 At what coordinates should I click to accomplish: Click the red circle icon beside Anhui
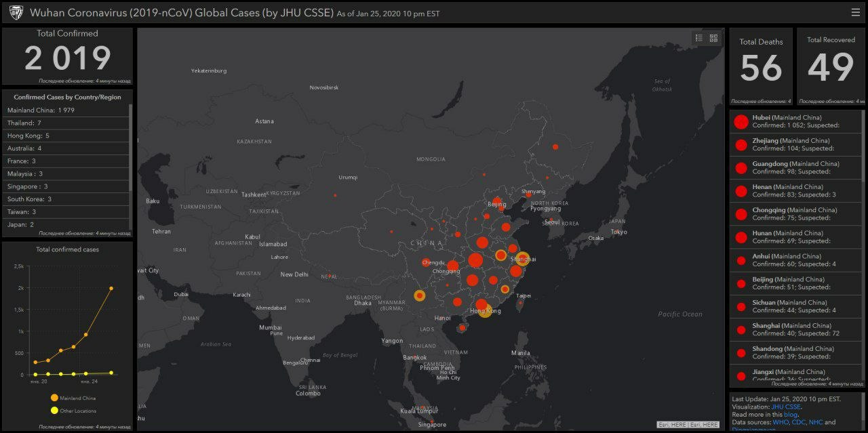coord(741,260)
